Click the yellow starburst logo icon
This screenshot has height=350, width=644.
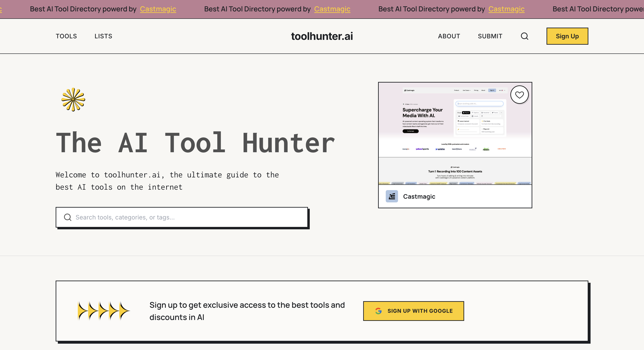[x=73, y=99]
